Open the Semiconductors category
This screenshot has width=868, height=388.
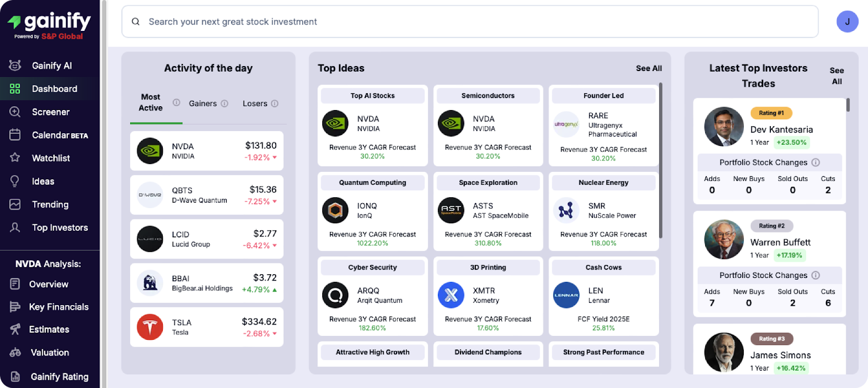tap(488, 96)
